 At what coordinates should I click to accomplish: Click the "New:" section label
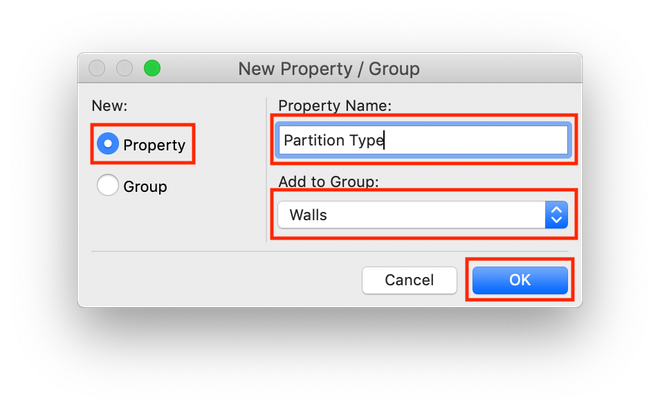pos(108,106)
